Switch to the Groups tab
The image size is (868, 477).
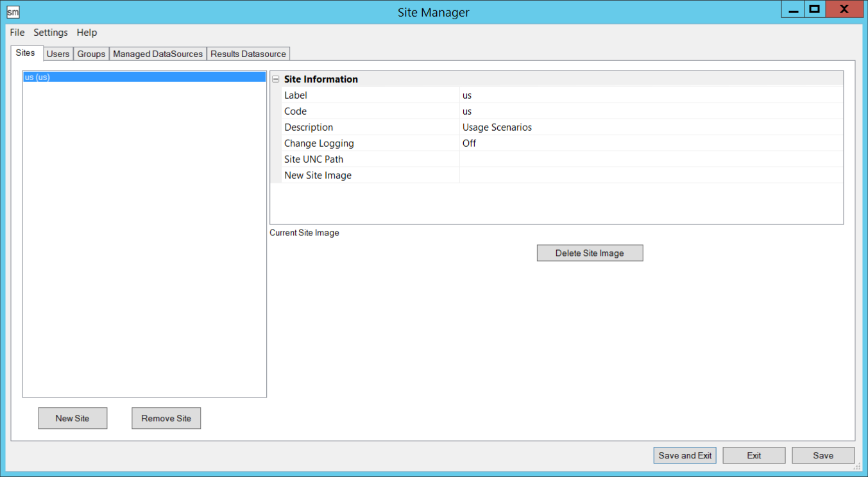[91, 54]
